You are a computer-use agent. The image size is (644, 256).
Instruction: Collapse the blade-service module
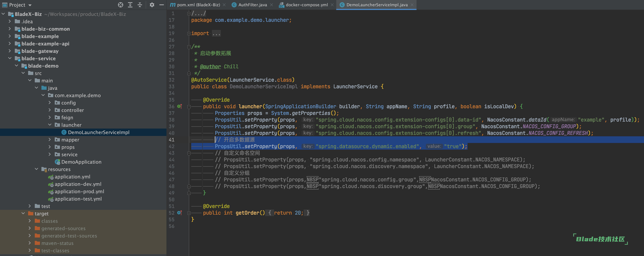click(10, 58)
